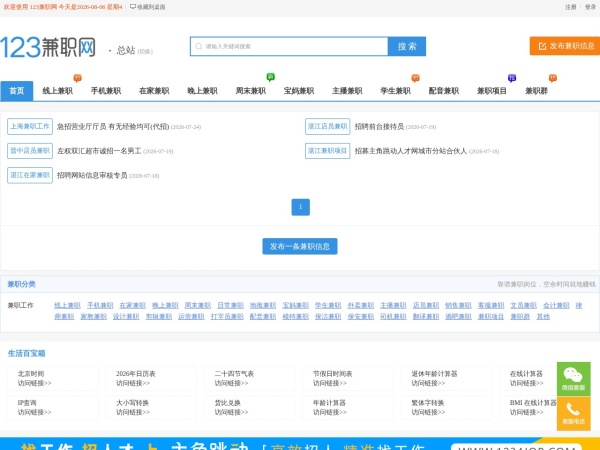Open 文员兼职 category link
The height and width of the screenshot is (450, 600).
coord(523,305)
